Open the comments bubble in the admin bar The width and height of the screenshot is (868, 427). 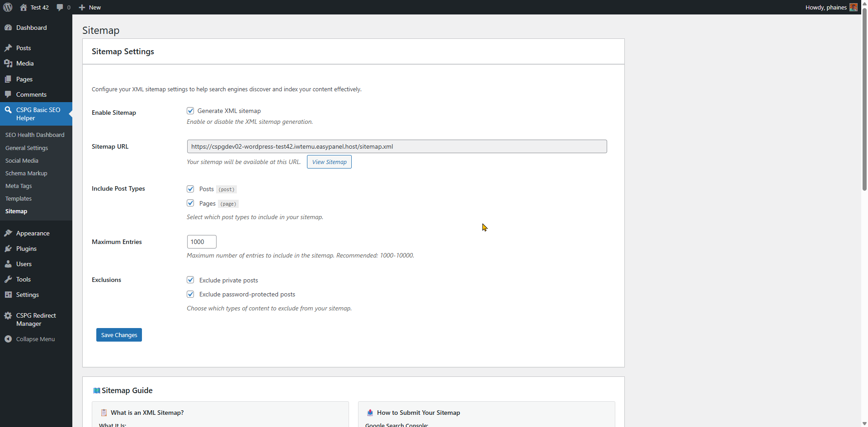point(61,7)
